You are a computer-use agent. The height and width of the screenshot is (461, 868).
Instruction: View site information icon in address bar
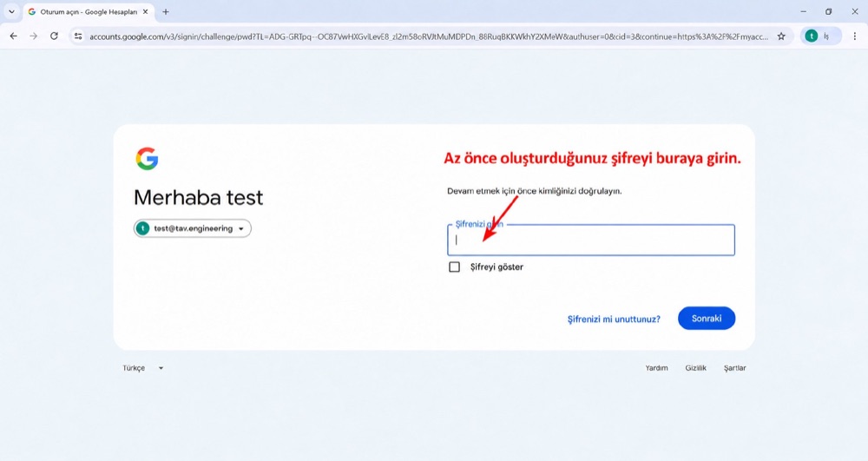[78, 36]
